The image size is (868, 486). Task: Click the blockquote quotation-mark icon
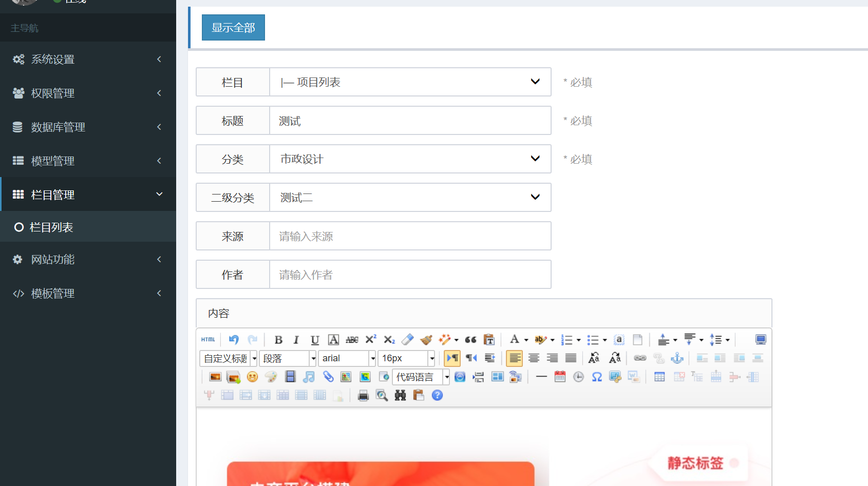pos(470,340)
